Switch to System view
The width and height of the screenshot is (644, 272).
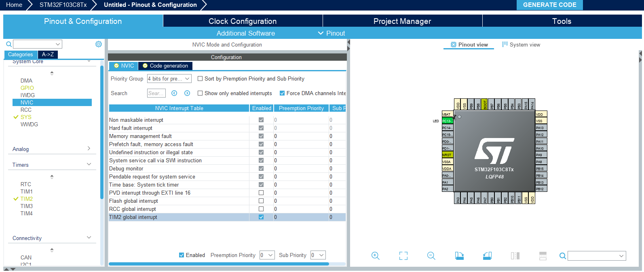click(521, 45)
